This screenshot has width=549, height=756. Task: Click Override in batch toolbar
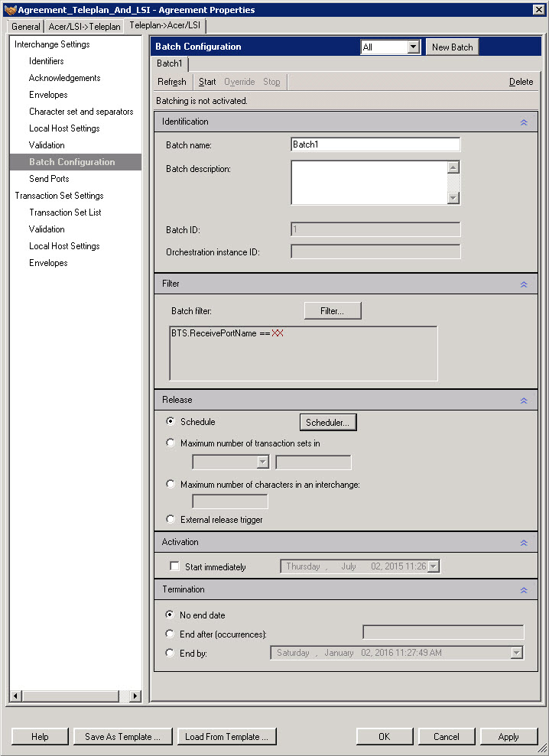(x=239, y=82)
